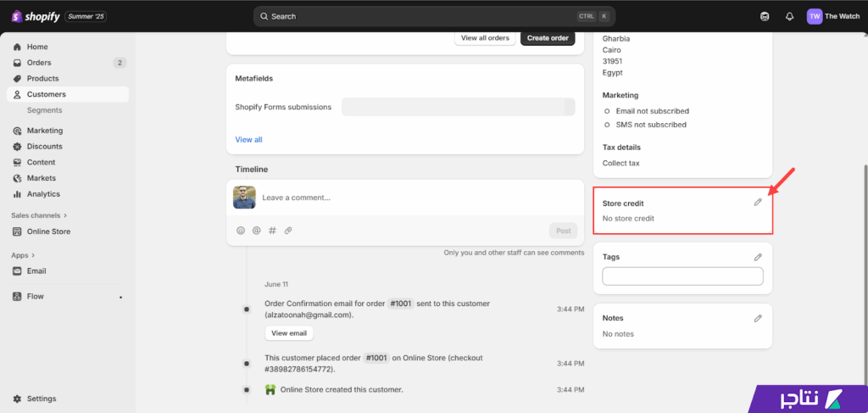
Task: Click the Customers person icon
Action: click(x=17, y=95)
